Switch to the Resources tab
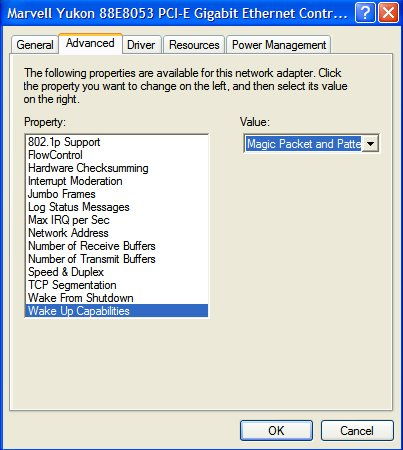Image resolution: width=403 pixels, height=450 pixels. pos(194,45)
